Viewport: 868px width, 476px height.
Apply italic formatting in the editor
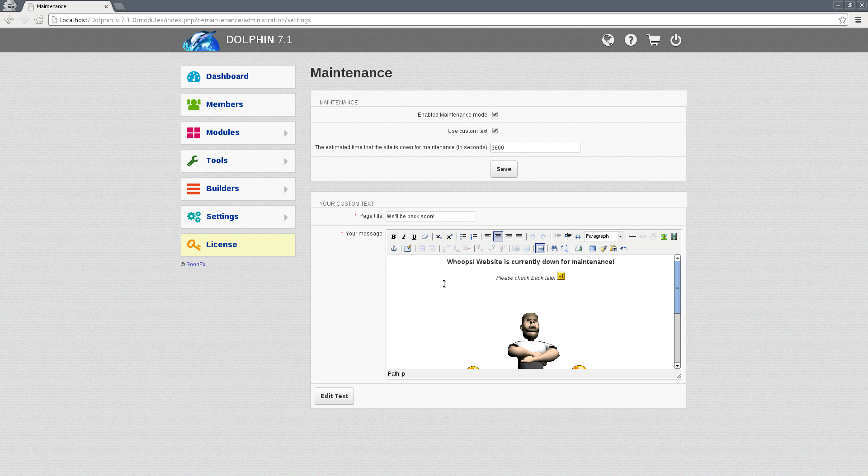point(404,237)
